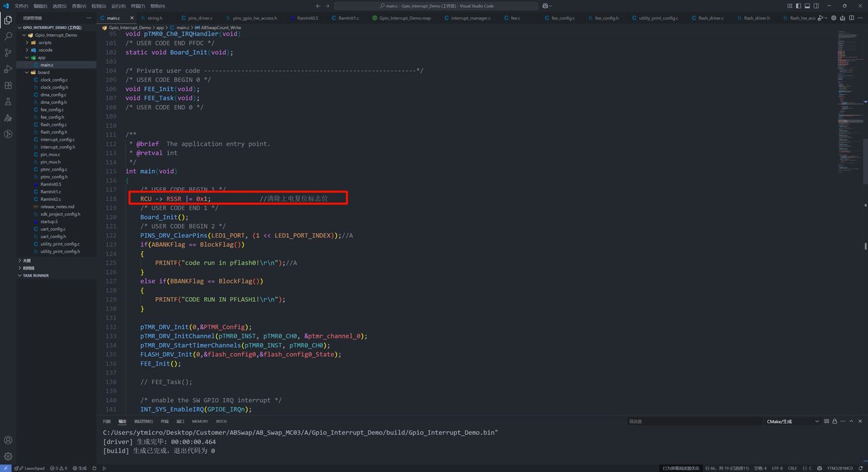868x472 pixels.
Task: Switch to the MEMORY panel tab
Action: click(199, 421)
